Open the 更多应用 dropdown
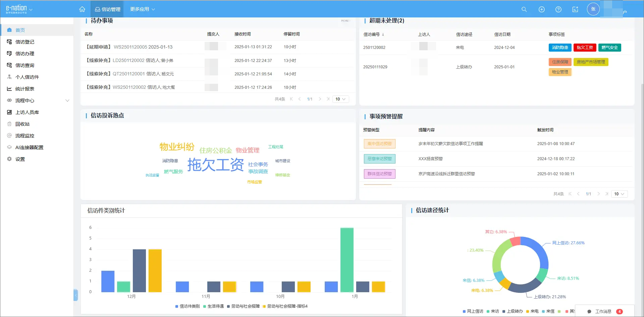The image size is (644, 317). (143, 9)
